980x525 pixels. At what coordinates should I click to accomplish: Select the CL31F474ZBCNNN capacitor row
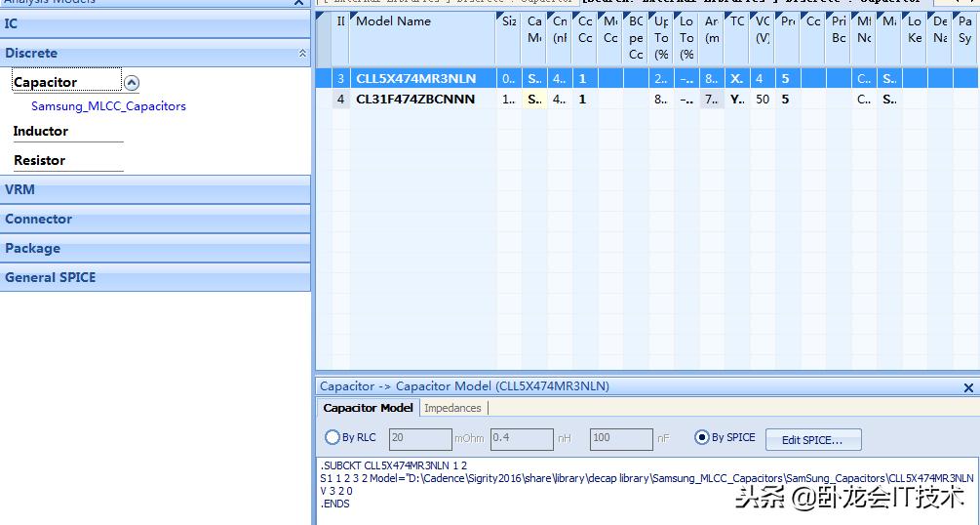pyautogui.click(x=415, y=99)
